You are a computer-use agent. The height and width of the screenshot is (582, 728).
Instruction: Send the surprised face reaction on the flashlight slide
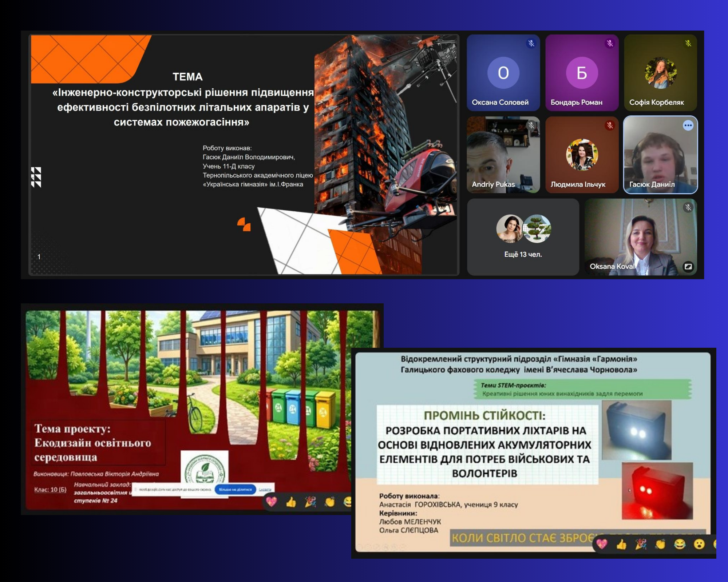[x=699, y=544]
